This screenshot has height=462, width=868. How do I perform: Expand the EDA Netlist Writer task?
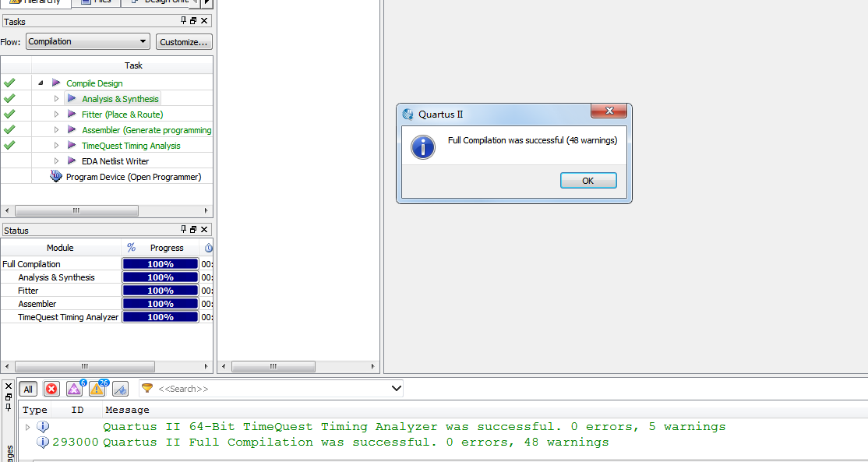(56, 160)
